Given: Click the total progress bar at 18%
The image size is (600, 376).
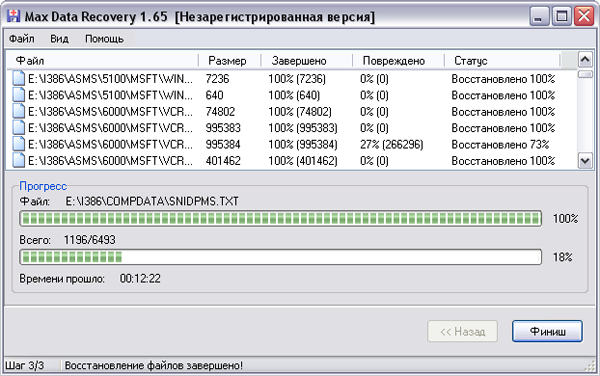Looking at the screenshot, I should (280, 257).
